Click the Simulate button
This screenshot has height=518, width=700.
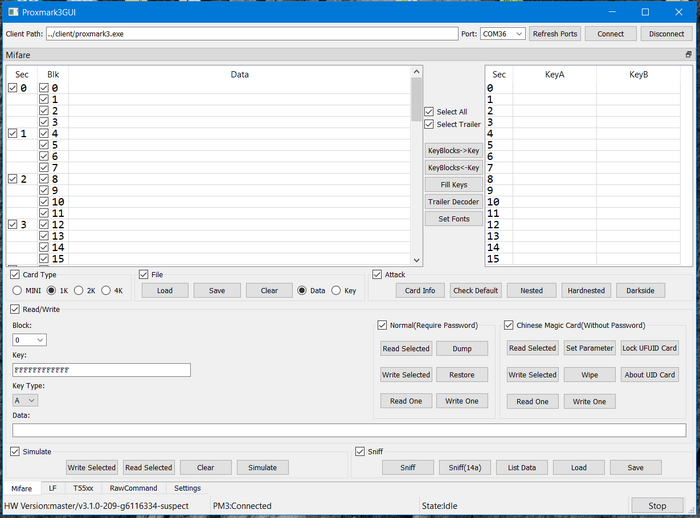262,468
